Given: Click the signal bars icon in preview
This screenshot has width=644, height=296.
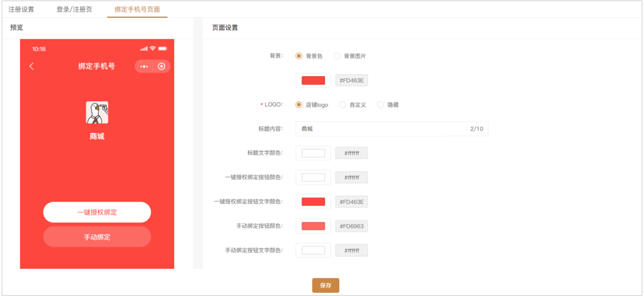Looking at the screenshot, I should point(144,49).
